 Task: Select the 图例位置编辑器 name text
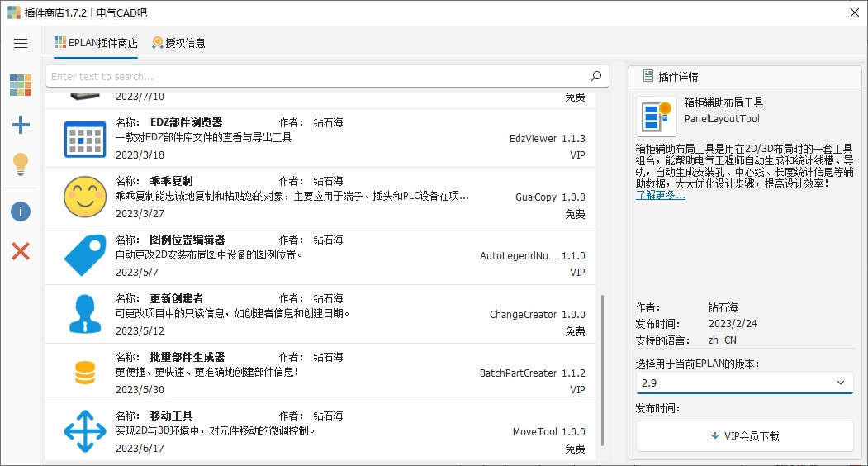pos(187,240)
